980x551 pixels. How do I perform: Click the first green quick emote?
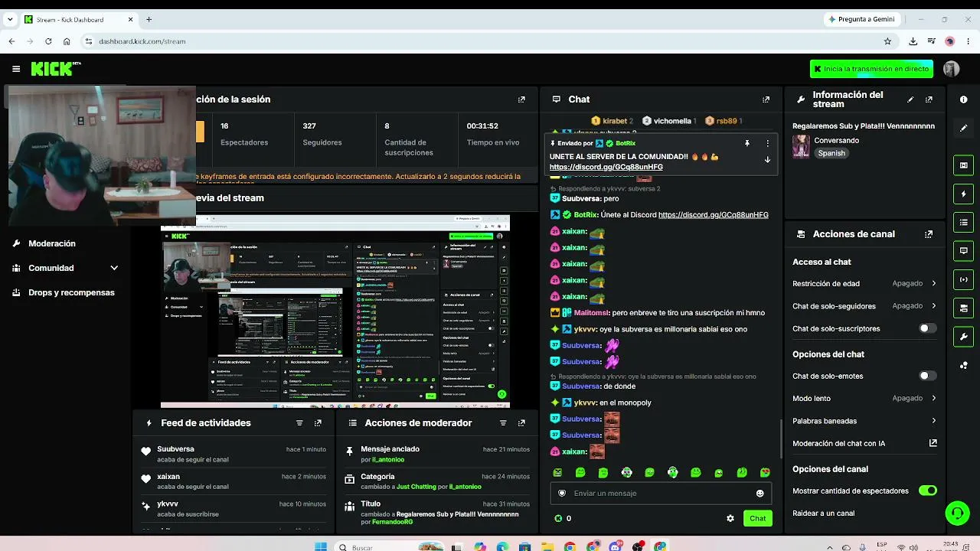point(557,473)
